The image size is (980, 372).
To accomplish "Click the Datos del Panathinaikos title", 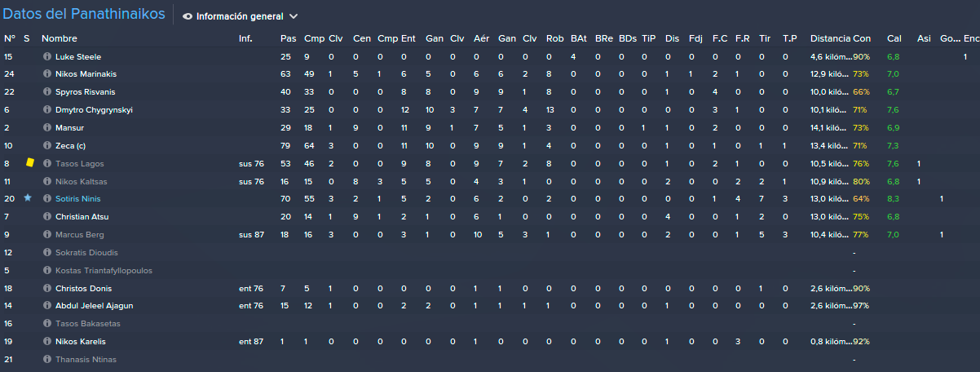I will [x=84, y=15].
